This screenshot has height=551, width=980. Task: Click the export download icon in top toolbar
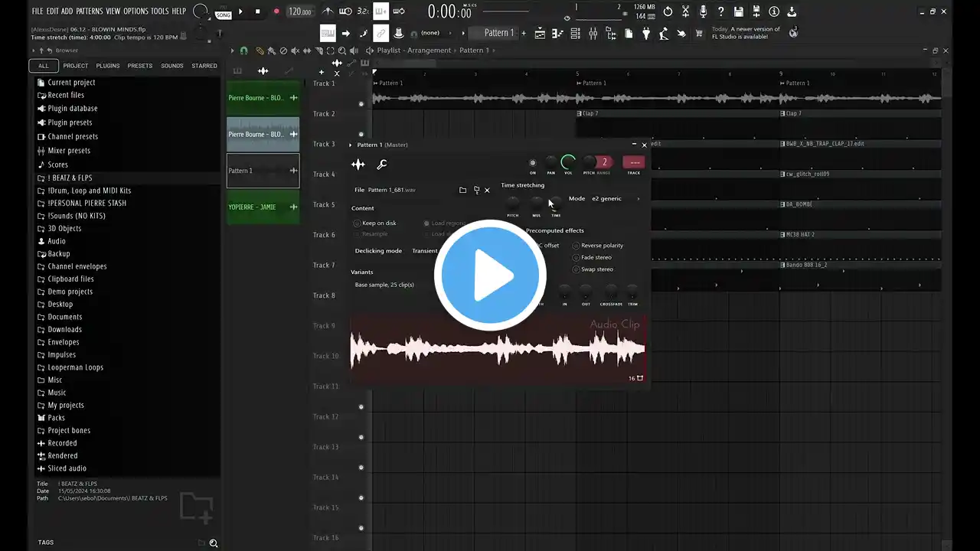791,11
